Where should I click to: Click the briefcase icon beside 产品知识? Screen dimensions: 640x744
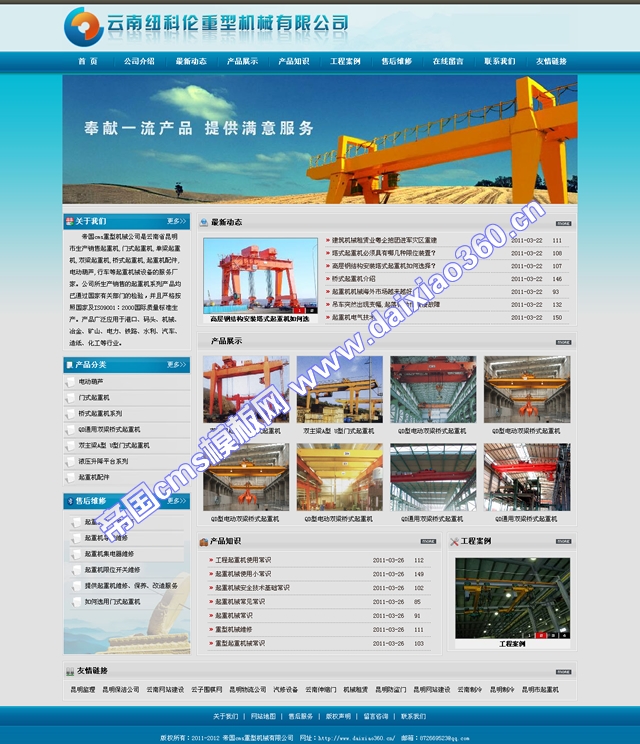pos(204,541)
